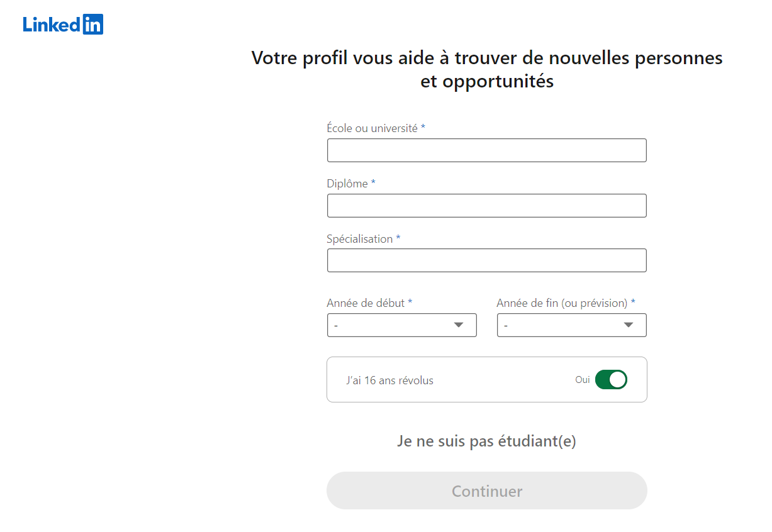The image size is (772, 532).
Task: Click the "Votre profil vous aide" heading
Action: click(487, 69)
